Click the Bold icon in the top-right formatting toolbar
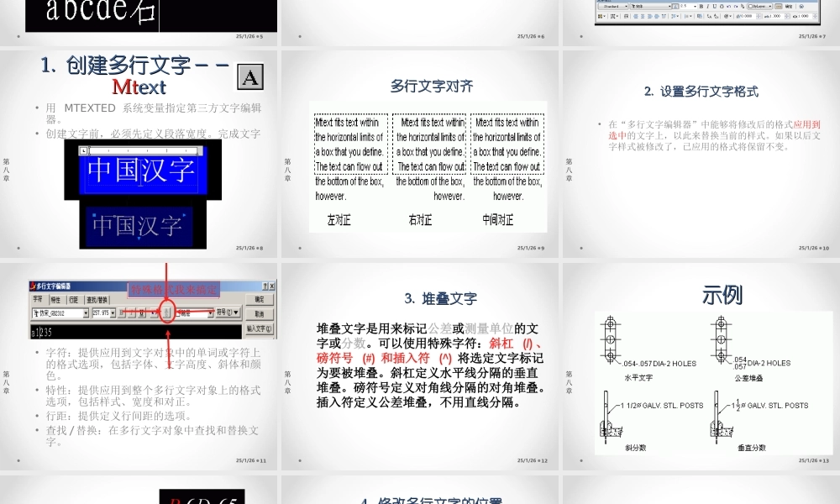The height and width of the screenshot is (504, 840). [x=702, y=7]
